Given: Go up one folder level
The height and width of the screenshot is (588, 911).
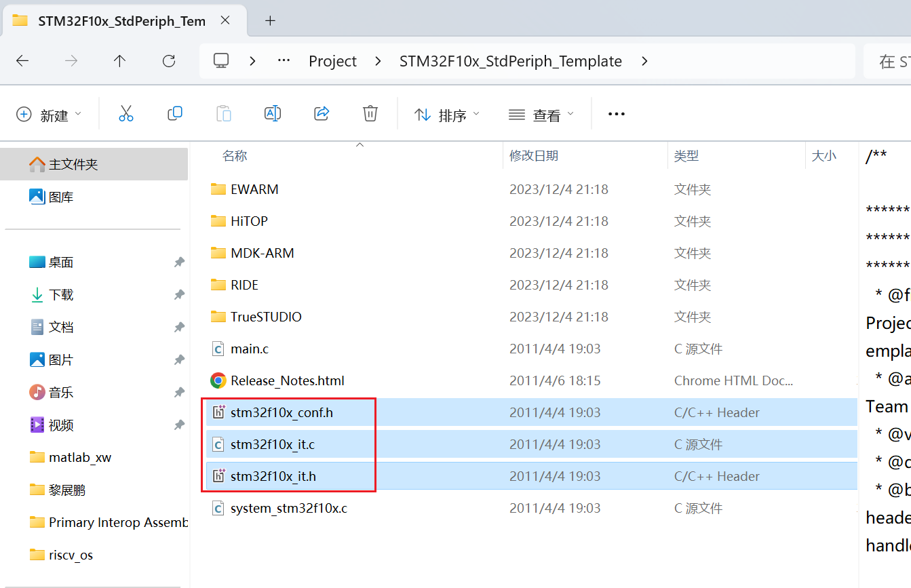Looking at the screenshot, I should tap(120, 61).
